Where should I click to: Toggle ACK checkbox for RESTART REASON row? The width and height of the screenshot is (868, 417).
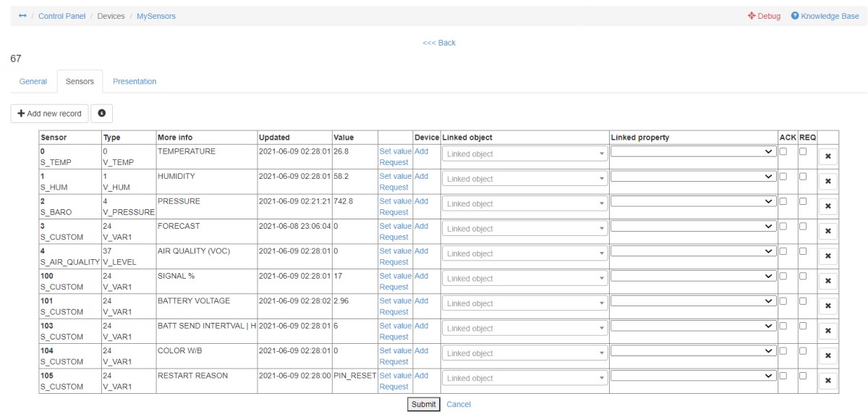[x=783, y=376]
